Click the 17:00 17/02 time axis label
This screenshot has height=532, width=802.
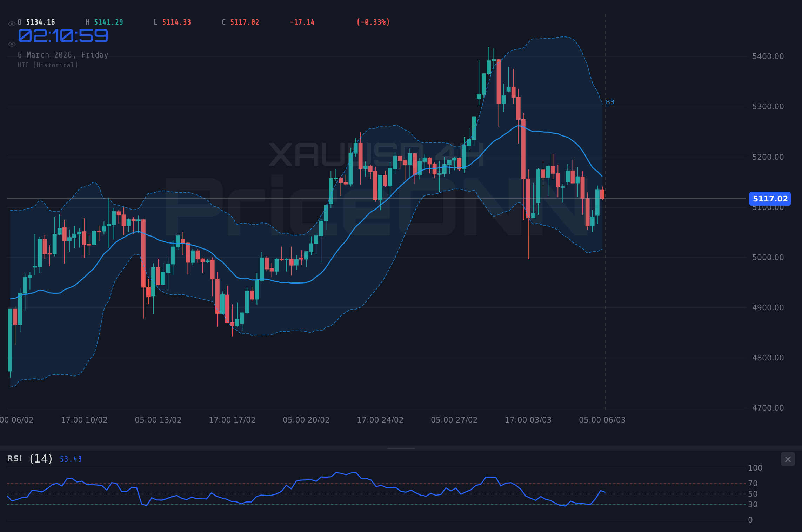click(232, 420)
